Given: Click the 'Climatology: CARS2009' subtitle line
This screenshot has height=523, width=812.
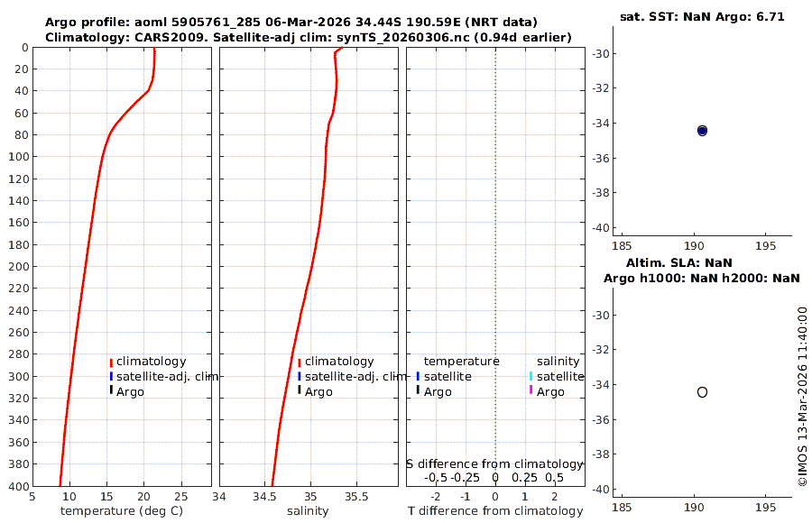Looking at the screenshot, I should (x=309, y=37).
